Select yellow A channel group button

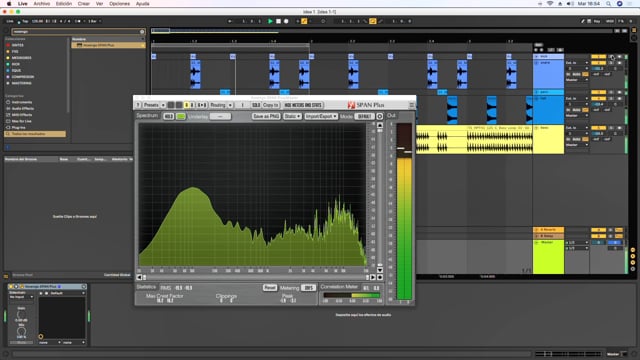coord(186,105)
